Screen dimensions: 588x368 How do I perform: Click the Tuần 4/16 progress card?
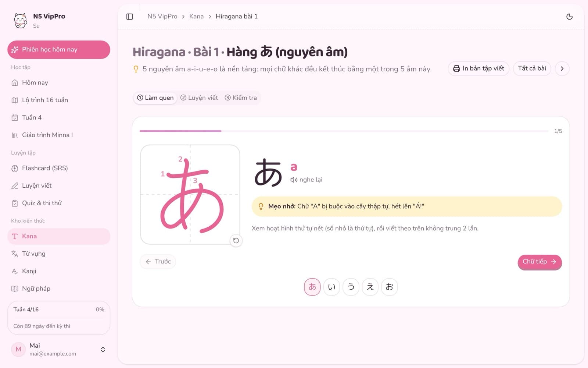[59, 318]
